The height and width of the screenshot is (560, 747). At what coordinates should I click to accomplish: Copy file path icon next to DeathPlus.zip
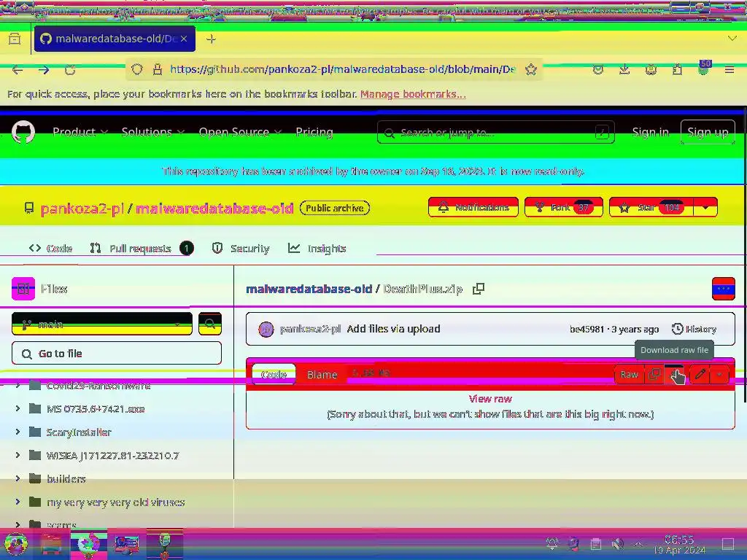(479, 289)
